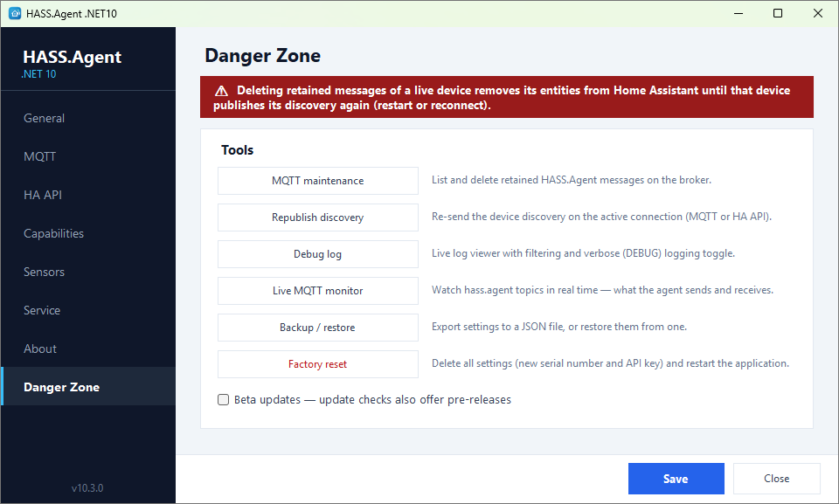This screenshot has height=504, width=839.
Task: Click the 'List and delete retained HASS.Agent messages' description
Action: coord(572,180)
